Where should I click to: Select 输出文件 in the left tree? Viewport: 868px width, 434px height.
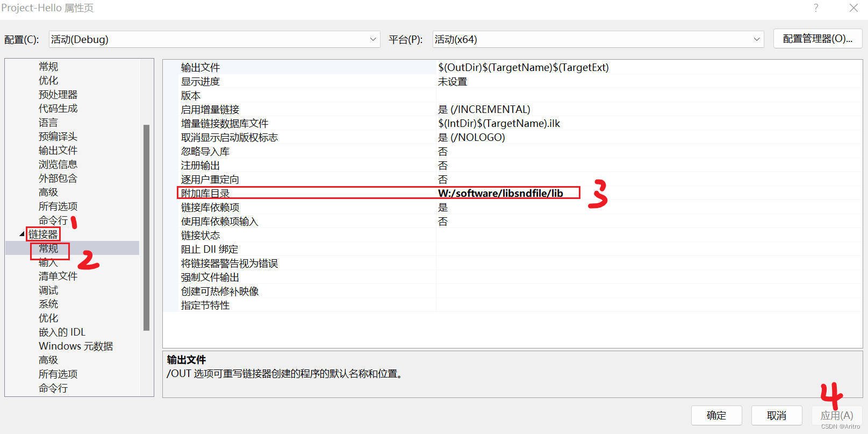[58, 151]
